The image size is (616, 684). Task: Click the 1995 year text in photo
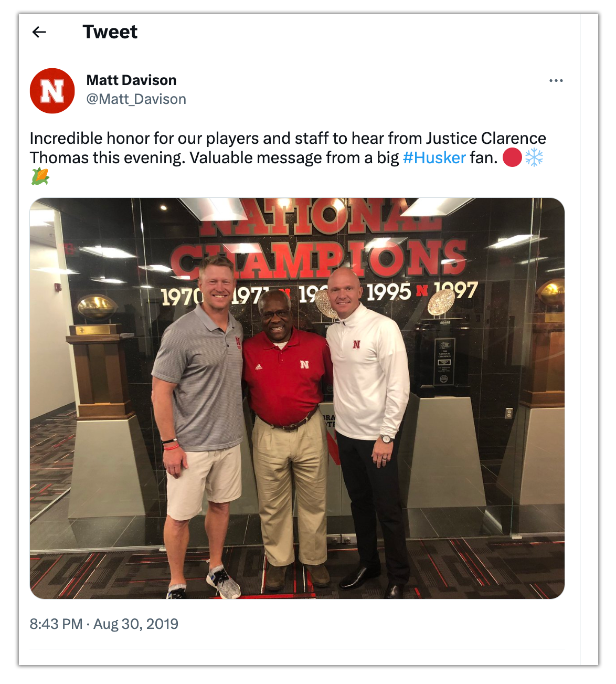click(389, 292)
